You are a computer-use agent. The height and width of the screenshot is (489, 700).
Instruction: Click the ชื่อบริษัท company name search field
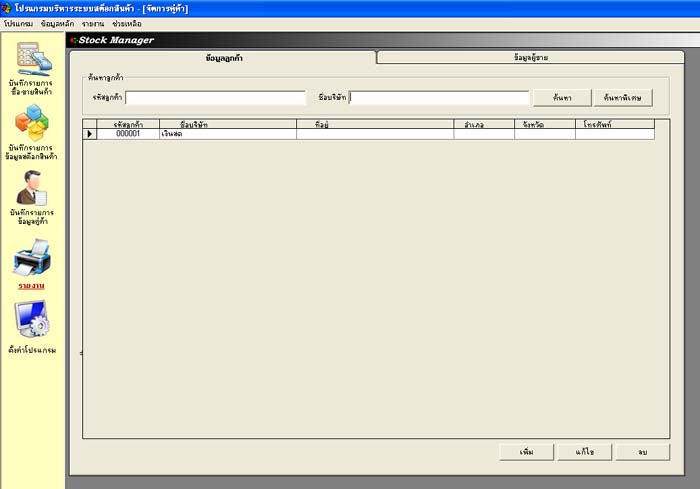click(439, 98)
